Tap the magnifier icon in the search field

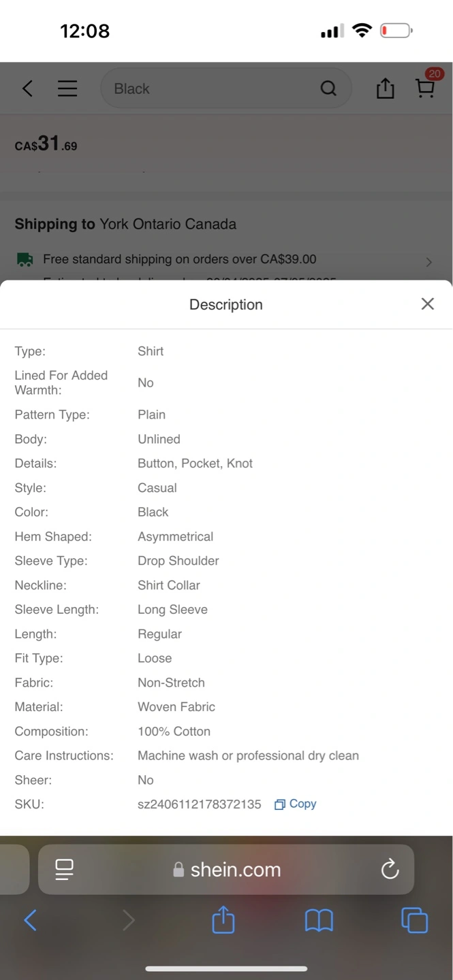coord(328,88)
